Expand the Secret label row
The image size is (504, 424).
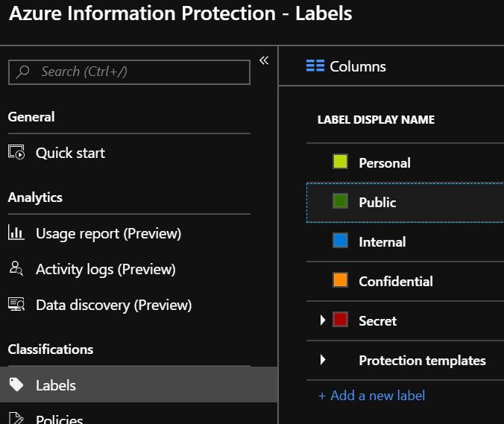323,320
